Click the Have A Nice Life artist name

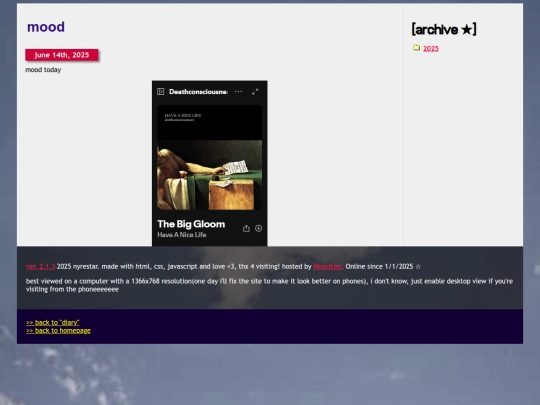tap(182, 235)
